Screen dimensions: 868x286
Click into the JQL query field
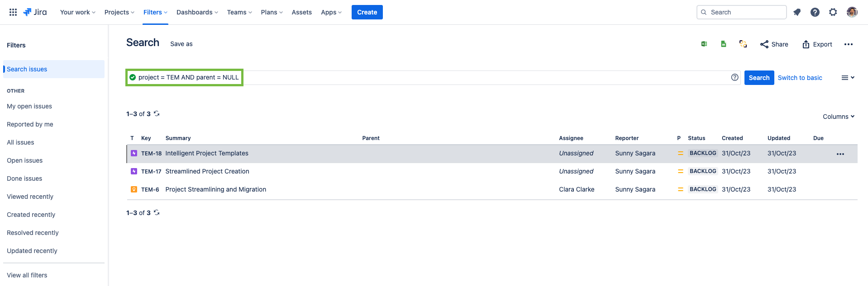453,77
